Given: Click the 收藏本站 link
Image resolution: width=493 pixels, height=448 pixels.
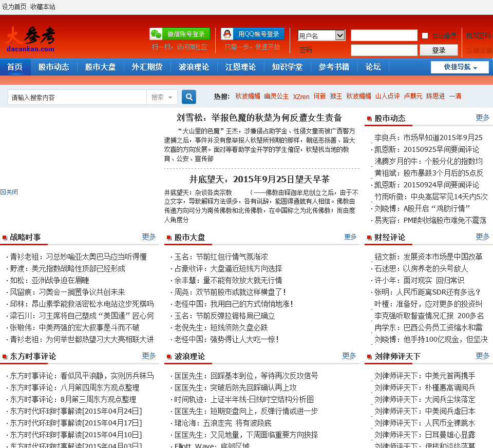Looking at the screenshot, I should [43, 7].
